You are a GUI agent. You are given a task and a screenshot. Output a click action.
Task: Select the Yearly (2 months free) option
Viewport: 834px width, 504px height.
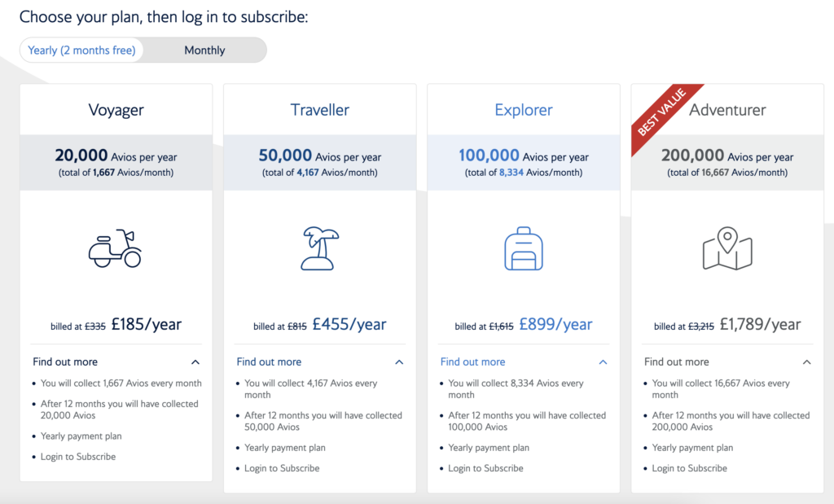click(x=81, y=50)
